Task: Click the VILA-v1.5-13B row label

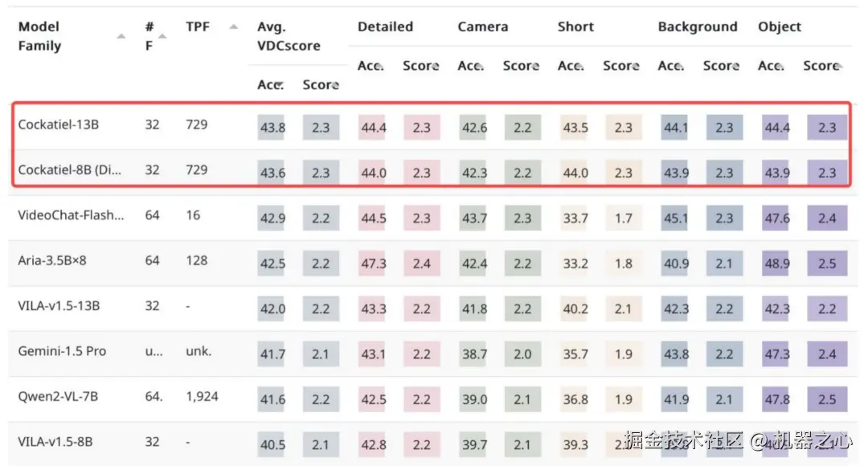Action: tap(59, 306)
